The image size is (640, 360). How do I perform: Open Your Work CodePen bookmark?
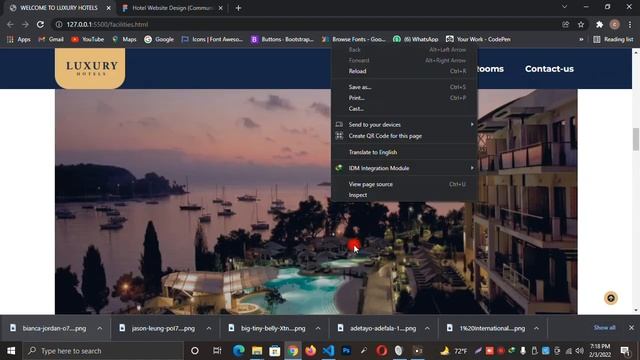[x=478, y=39]
